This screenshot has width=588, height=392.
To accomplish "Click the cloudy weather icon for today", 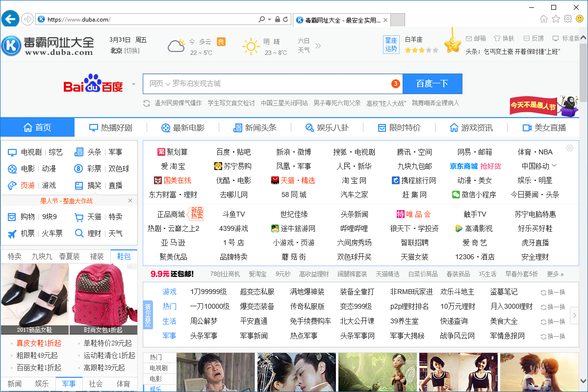I will coord(176,46).
